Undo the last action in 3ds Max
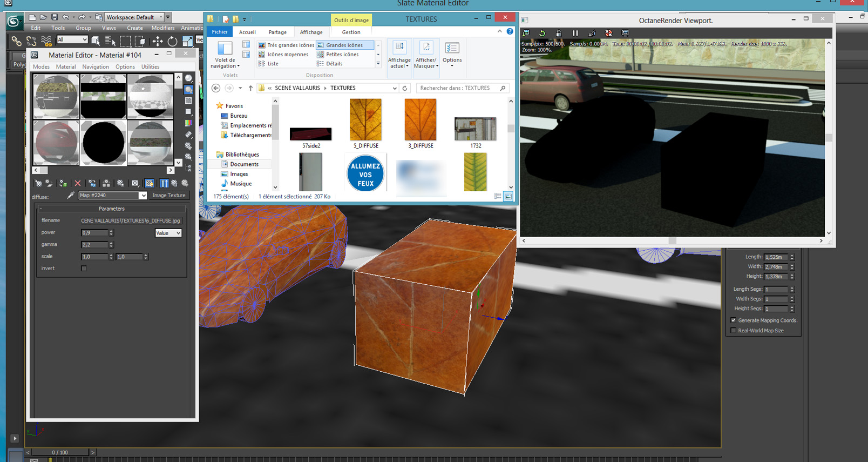Viewport: 868px width, 462px height. (65, 17)
